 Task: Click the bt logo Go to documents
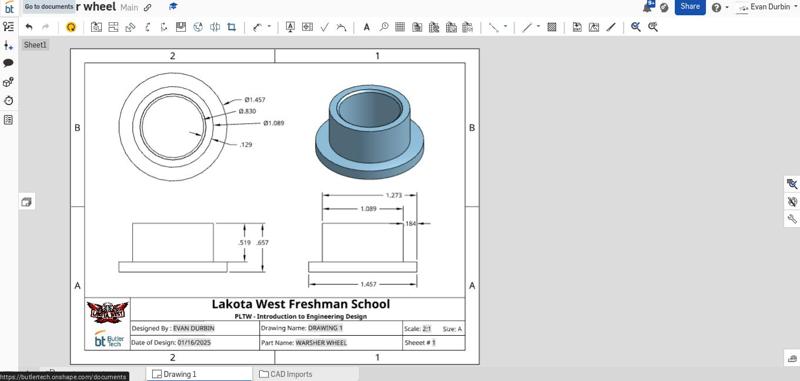point(9,7)
